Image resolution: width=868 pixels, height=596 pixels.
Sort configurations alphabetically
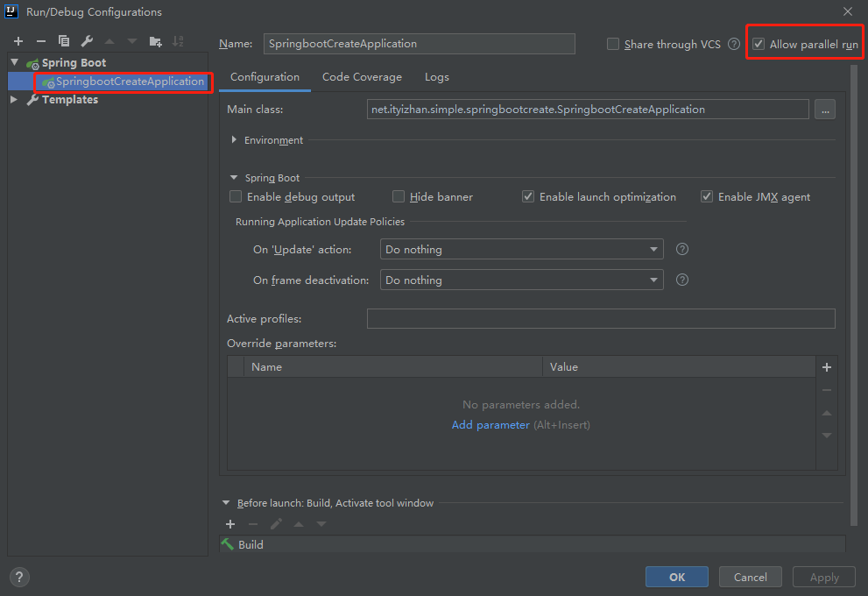coord(178,41)
